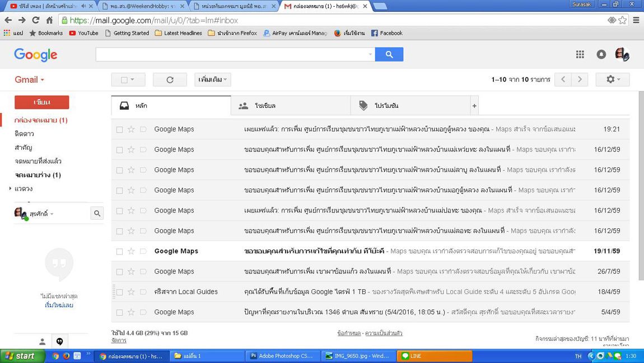Select the Local Guides email checkbox
Viewport: 644px width, 363px height.
tap(119, 292)
